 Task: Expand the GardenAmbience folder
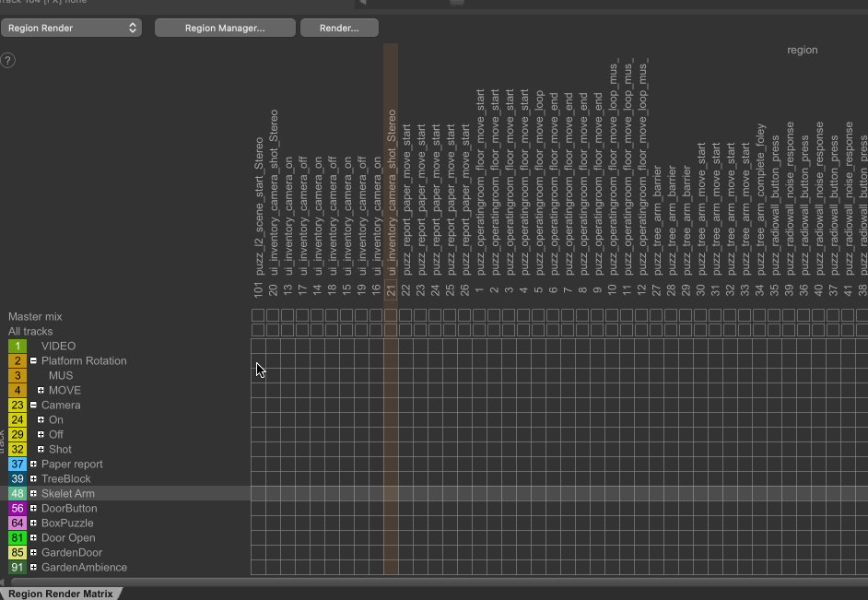click(x=33, y=568)
